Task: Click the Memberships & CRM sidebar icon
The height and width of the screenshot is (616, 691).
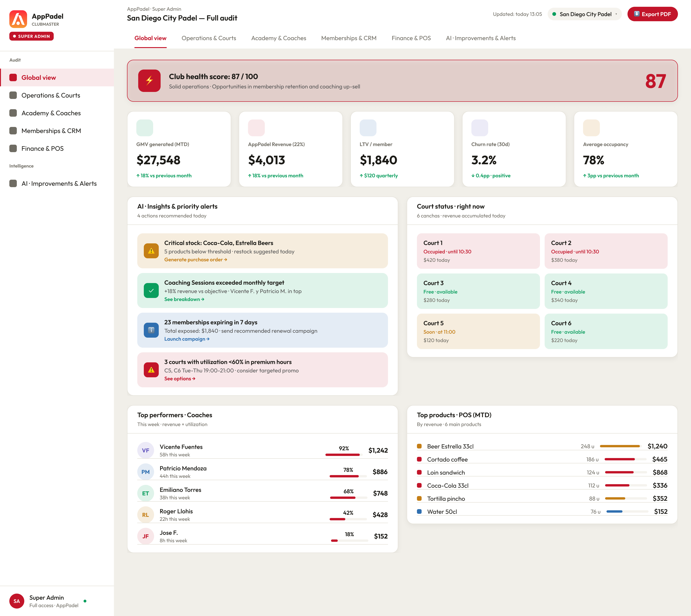Action: 13,131
